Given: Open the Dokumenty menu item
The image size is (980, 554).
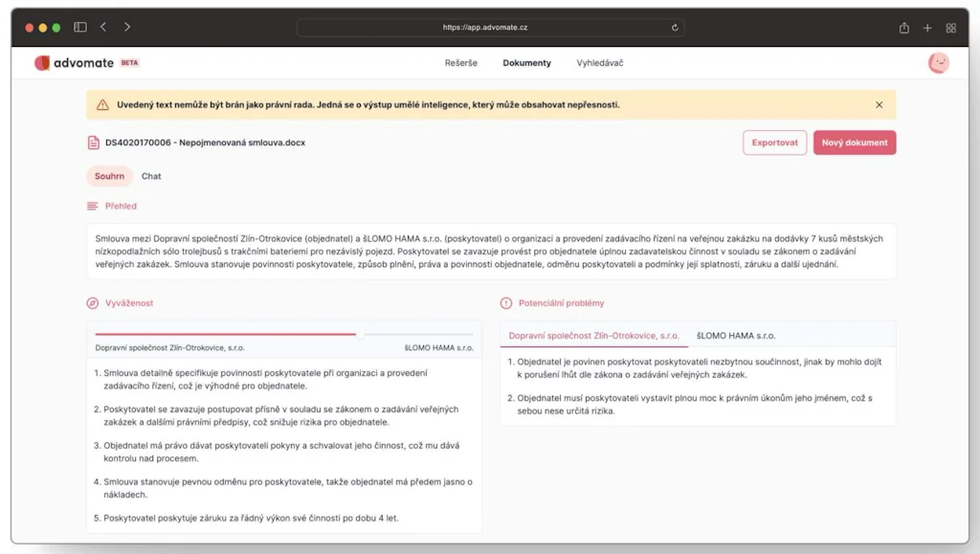Looking at the screenshot, I should coord(525,62).
